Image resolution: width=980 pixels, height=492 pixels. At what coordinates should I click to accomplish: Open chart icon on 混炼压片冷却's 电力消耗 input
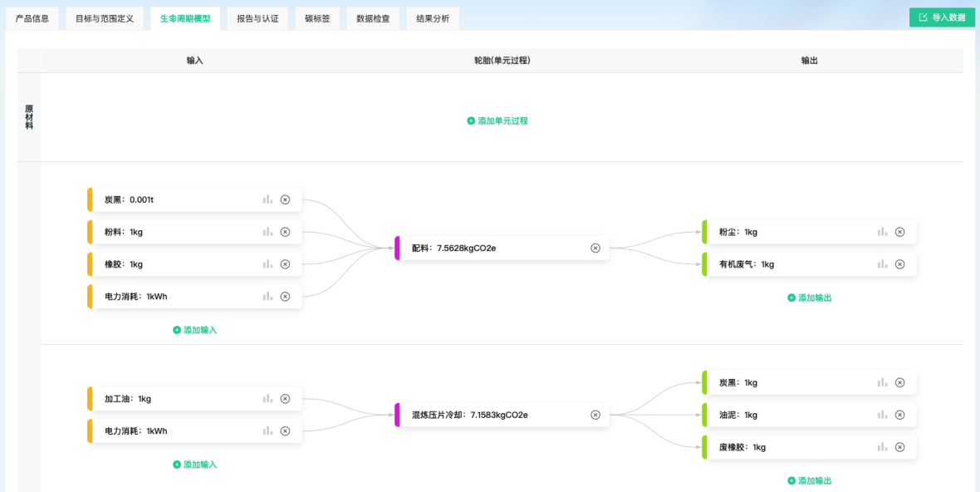pos(268,430)
